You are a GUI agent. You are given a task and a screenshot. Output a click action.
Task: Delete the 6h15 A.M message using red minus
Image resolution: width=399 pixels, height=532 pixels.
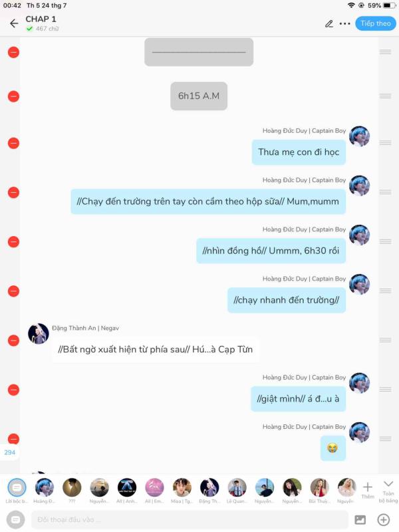coord(13,96)
